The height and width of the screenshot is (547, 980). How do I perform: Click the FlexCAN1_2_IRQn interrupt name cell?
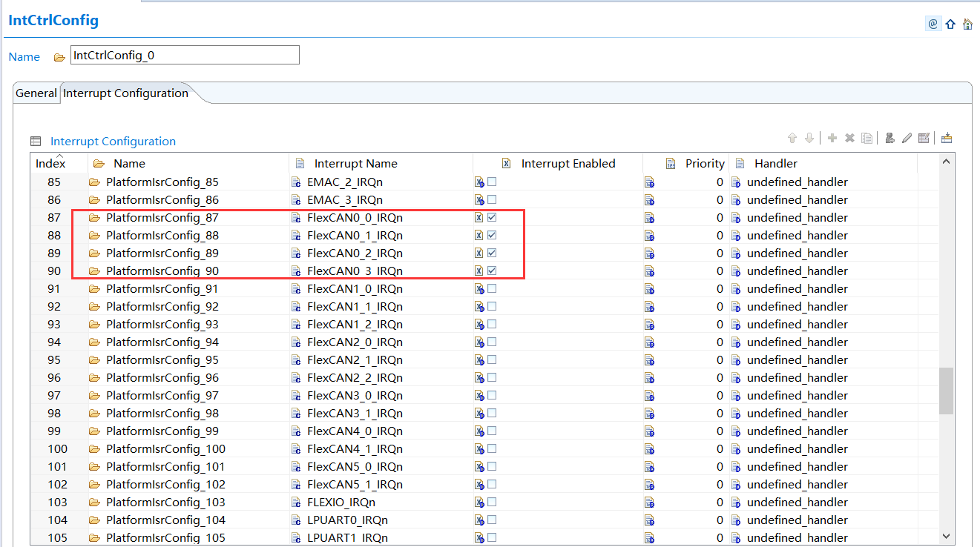point(355,325)
